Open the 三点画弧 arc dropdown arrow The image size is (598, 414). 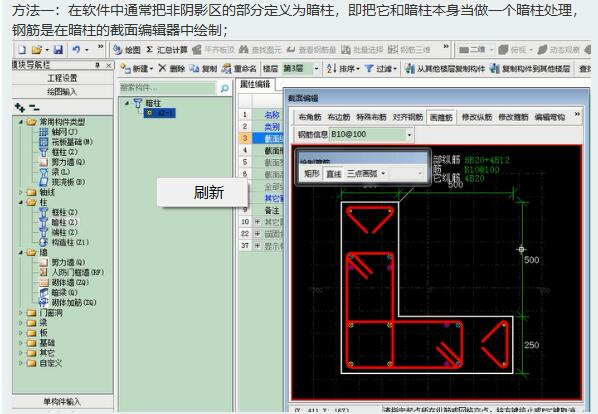point(383,174)
